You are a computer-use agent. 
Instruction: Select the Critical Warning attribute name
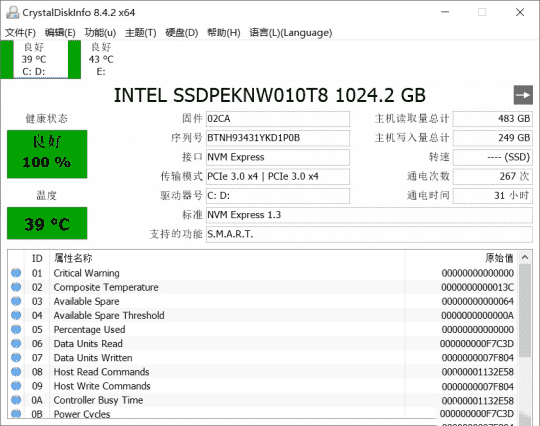(86, 273)
